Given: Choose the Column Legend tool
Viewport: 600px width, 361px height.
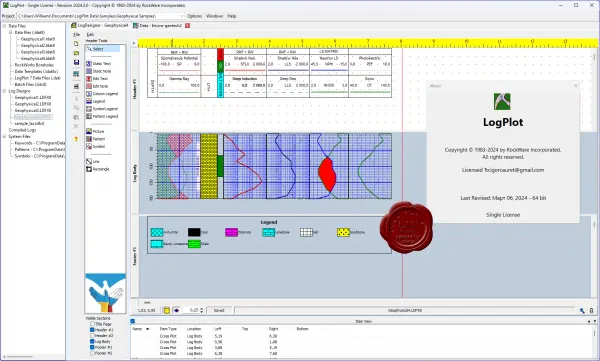Looking at the screenshot, I should click(102, 94).
